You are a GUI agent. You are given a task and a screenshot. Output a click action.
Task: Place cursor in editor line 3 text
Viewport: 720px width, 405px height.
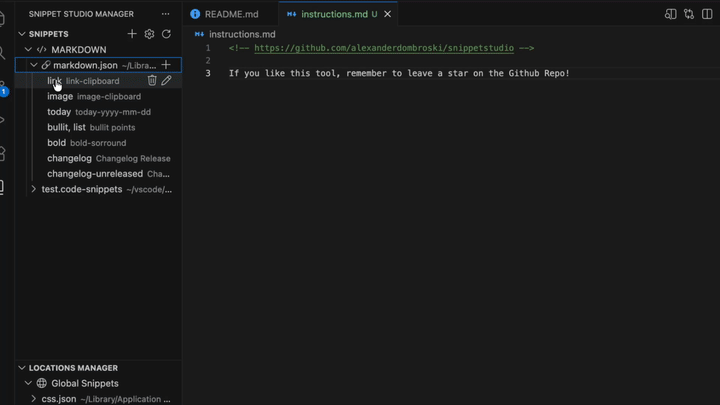399,73
